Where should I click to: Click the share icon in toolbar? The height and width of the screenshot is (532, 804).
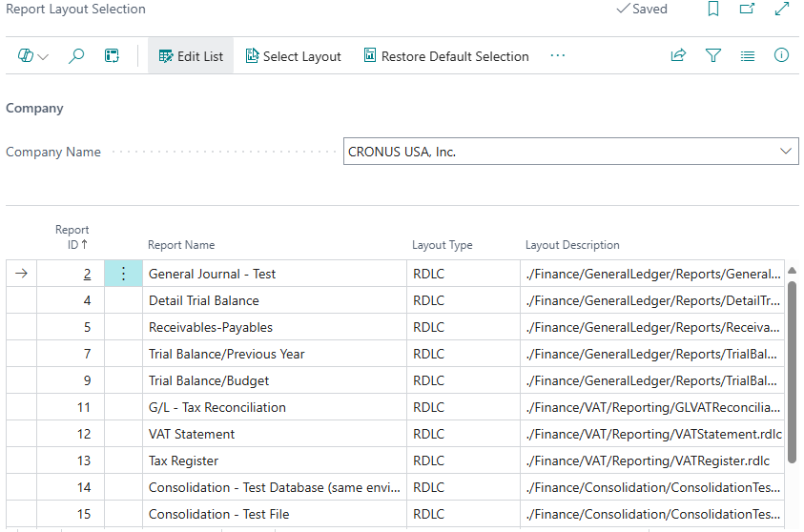(678, 56)
